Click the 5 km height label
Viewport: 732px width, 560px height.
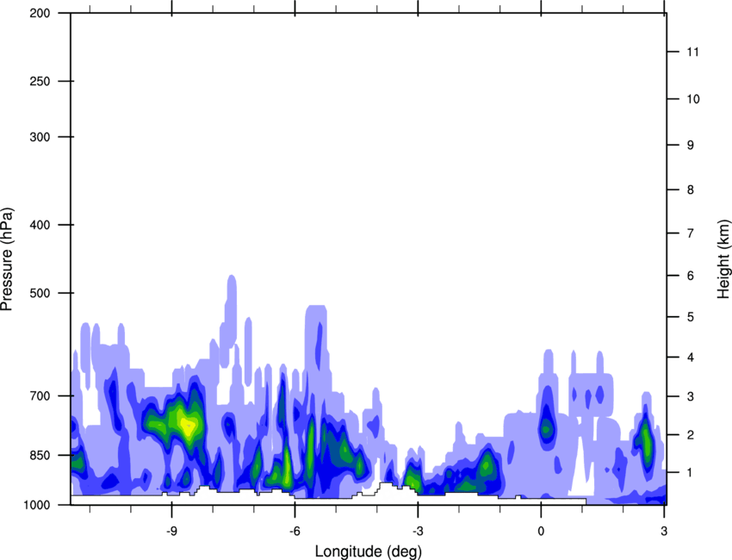click(x=691, y=317)
